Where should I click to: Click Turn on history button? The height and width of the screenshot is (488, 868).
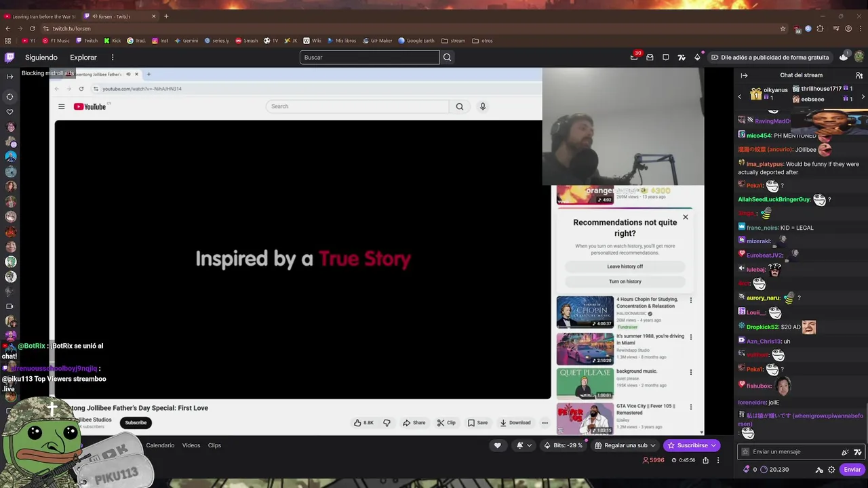625,281
